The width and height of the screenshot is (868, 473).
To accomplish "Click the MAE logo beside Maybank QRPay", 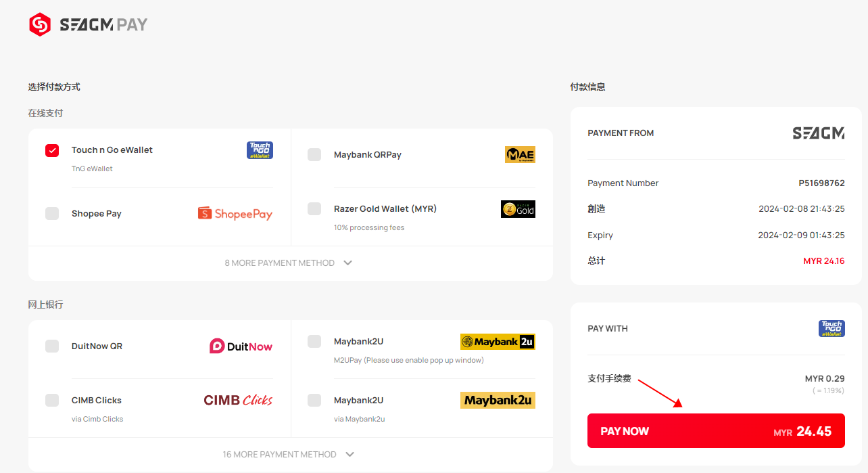I will [520, 155].
